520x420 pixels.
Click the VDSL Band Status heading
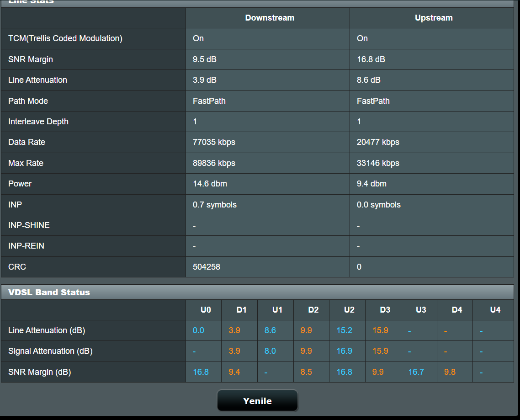49,292
